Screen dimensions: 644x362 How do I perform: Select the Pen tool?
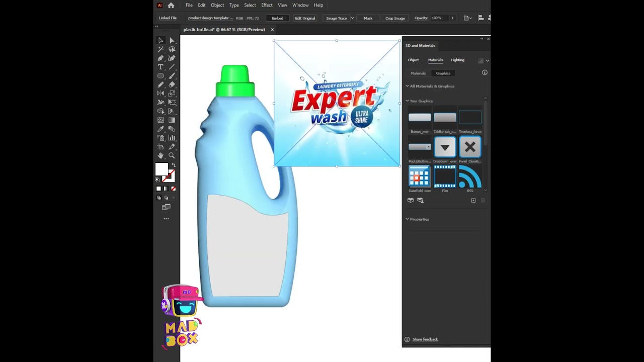(160, 58)
